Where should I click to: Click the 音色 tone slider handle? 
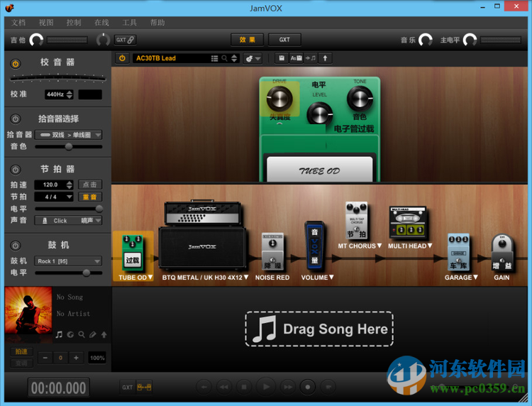point(69,147)
